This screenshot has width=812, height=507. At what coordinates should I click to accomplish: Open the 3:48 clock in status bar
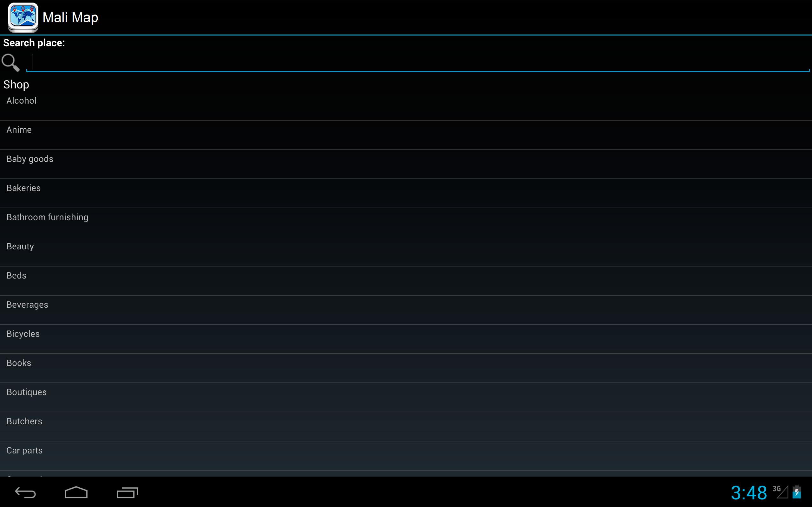[749, 492]
